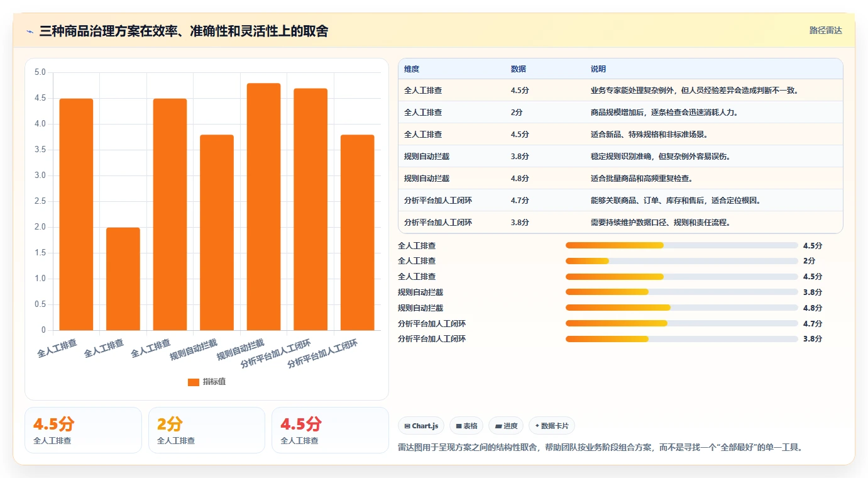868x478 pixels.
Task: Click the blue lightning icon beside the title
Action: click(30, 31)
